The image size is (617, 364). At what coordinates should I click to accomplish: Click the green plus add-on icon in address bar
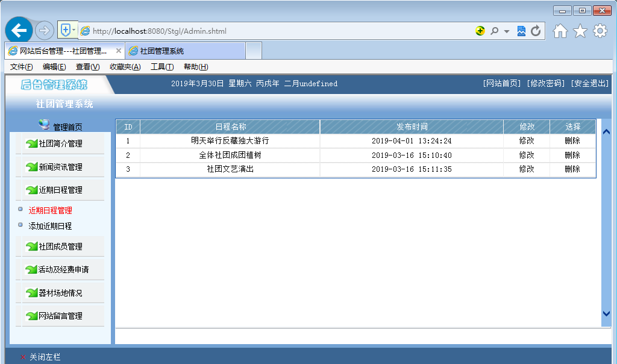(x=480, y=31)
